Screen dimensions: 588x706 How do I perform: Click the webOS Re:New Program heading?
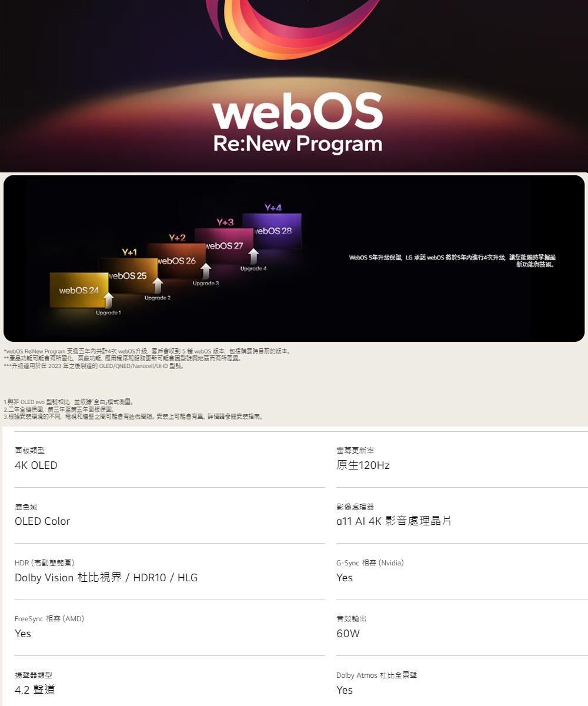(x=298, y=125)
